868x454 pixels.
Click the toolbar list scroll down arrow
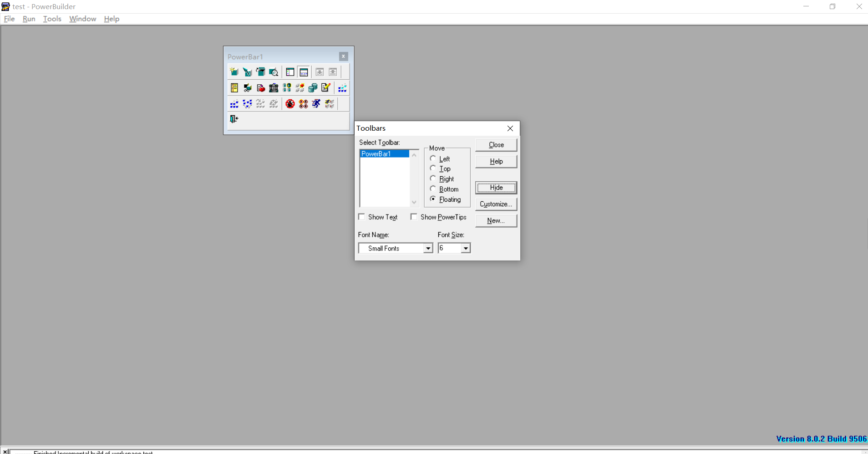pos(414,202)
